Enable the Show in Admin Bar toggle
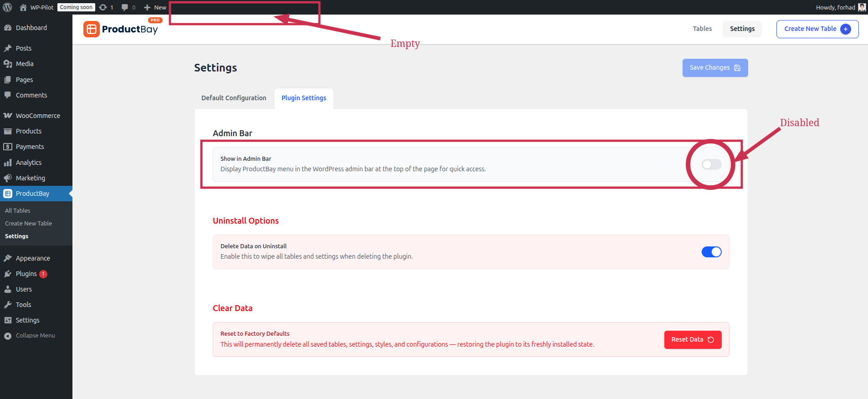This screenshot has width=868, height=399. 711,164
